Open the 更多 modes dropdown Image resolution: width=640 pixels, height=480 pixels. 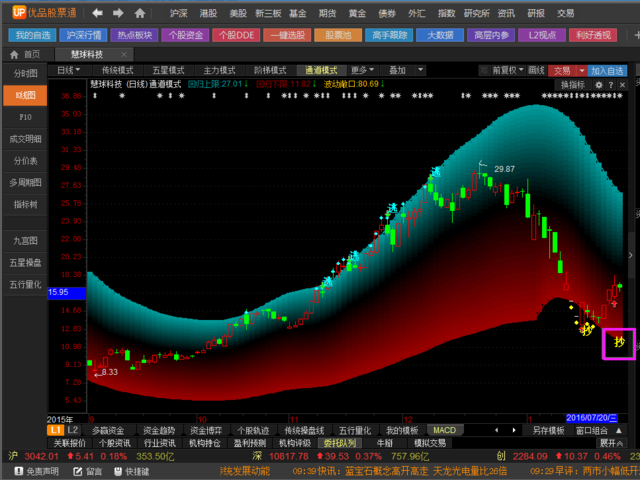362,71
